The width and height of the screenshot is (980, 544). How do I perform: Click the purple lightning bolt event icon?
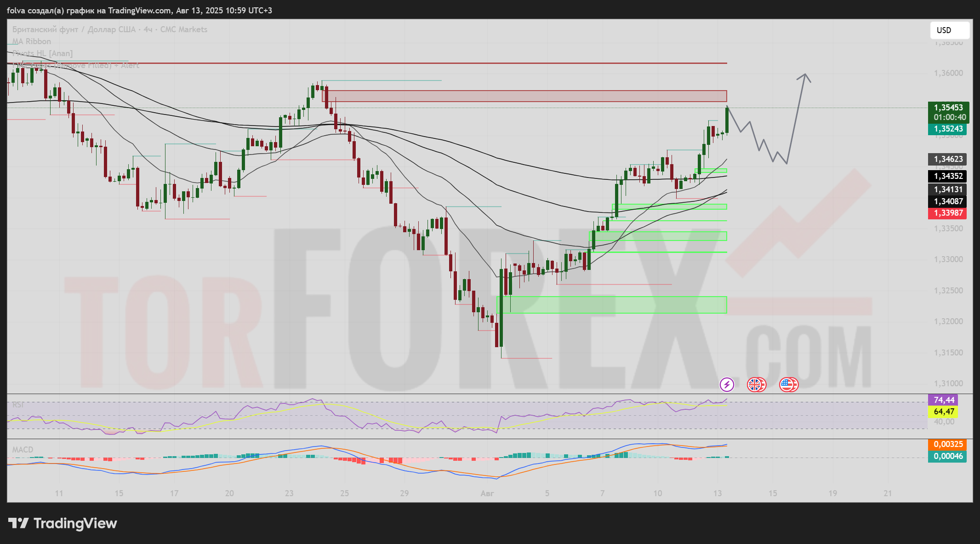727,384
